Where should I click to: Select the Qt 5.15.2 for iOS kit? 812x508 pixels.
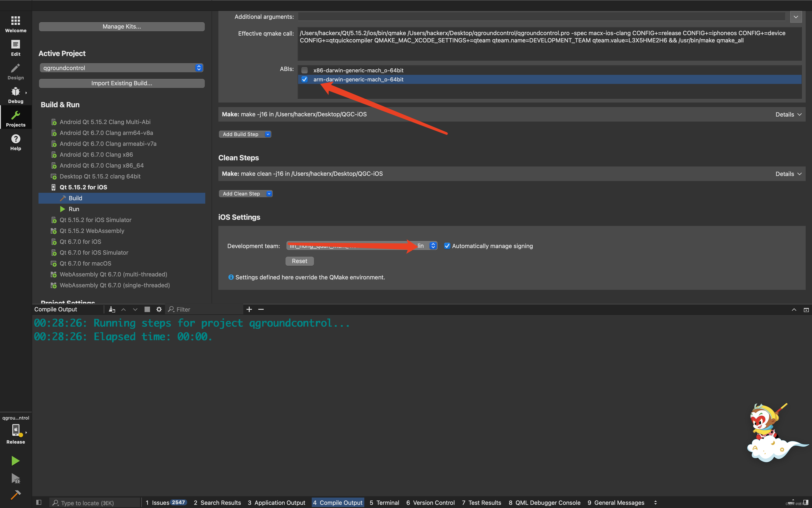coord(84,187)
